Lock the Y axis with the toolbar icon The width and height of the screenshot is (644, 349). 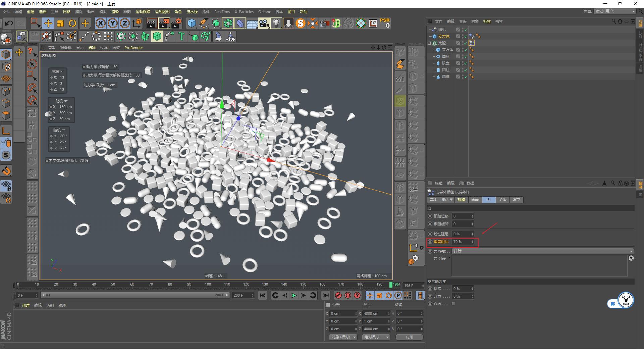(112, 23)
